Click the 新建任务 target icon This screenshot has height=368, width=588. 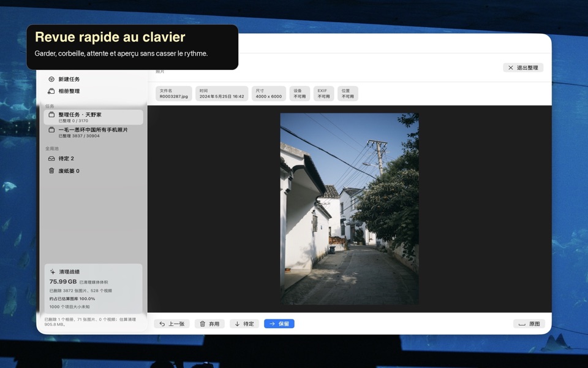click(51, 79)
